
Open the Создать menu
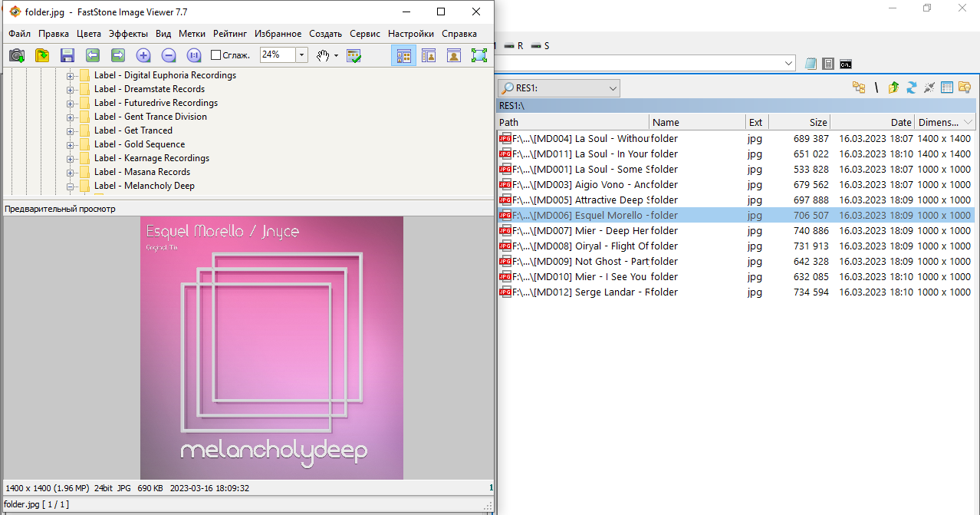pos(326,34)
